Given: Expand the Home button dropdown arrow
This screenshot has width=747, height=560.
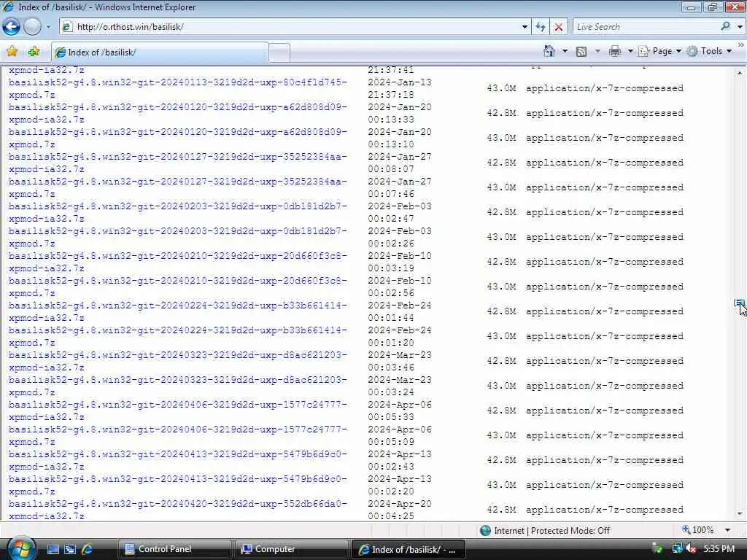Looking at the screenshot, I should (x=565, y=51).
